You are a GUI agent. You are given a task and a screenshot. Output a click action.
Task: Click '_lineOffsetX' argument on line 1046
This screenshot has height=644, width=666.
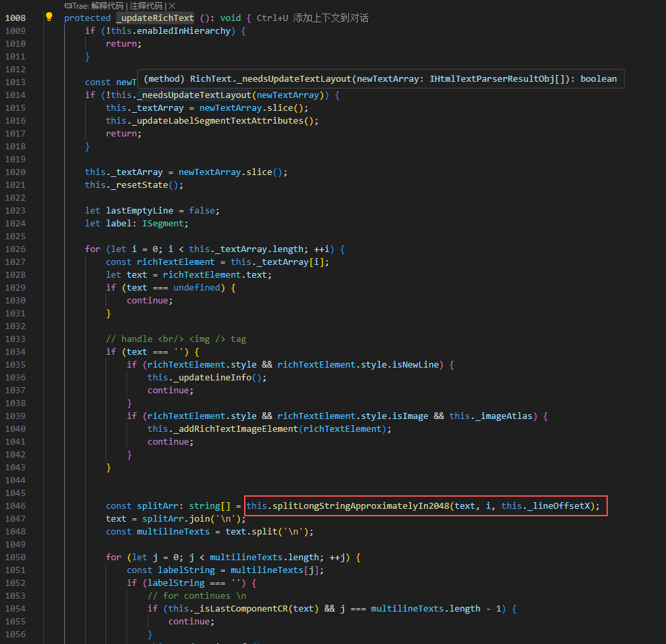click(x=558, y=506)
